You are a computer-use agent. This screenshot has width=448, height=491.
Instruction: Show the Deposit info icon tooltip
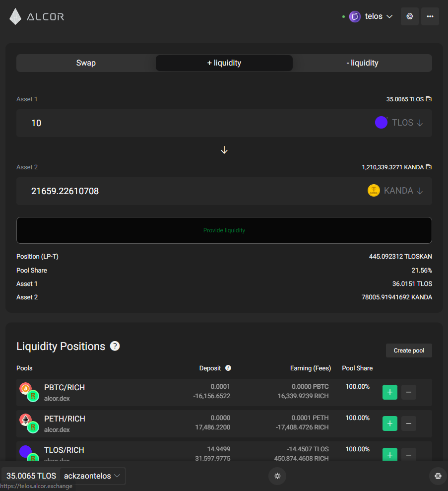228,368
